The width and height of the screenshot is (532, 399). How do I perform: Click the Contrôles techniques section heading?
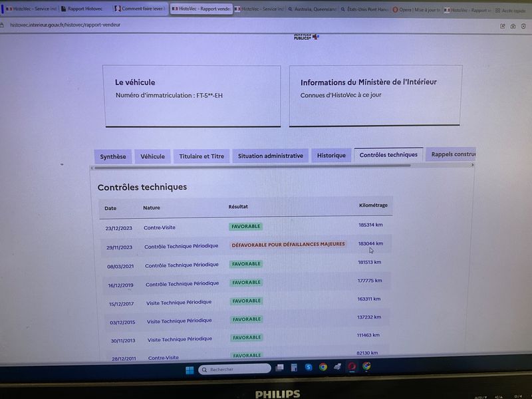pyautogui.click(x=142, y=188)
